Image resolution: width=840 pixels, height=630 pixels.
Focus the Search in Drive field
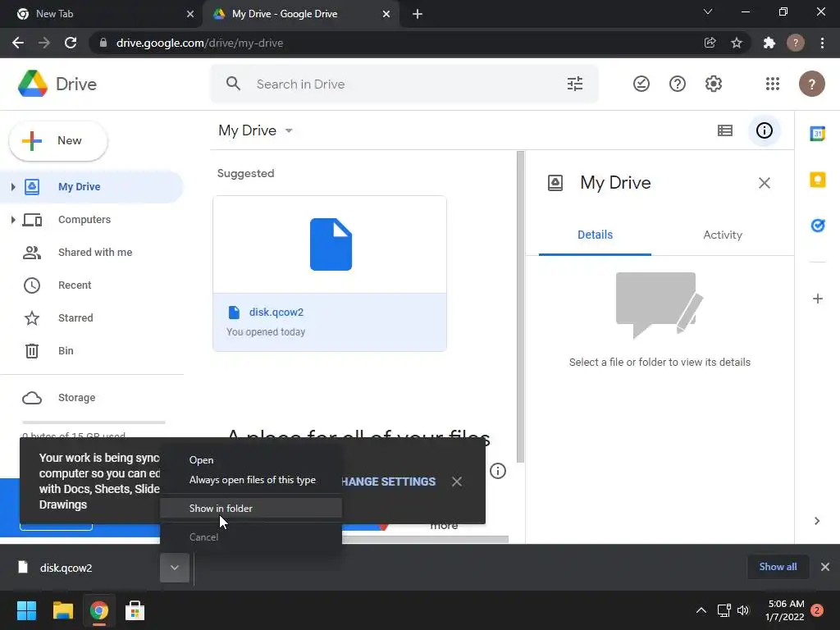[x=404, y=84]
